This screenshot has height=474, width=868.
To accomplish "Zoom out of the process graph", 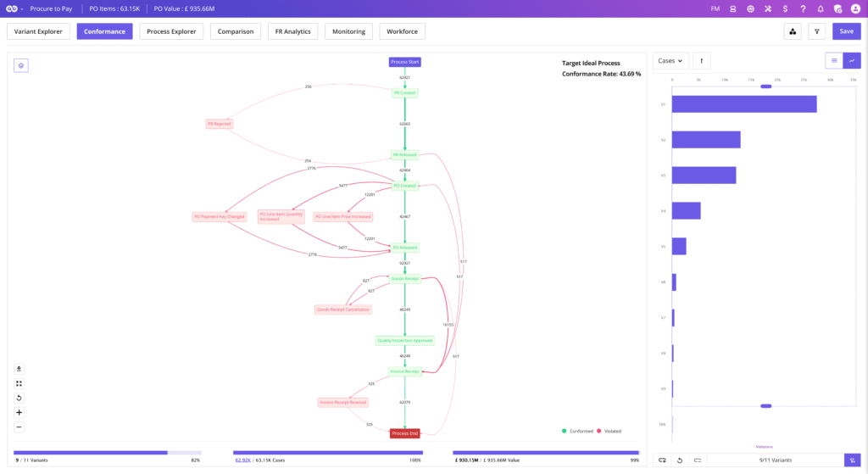I will 19,427.
